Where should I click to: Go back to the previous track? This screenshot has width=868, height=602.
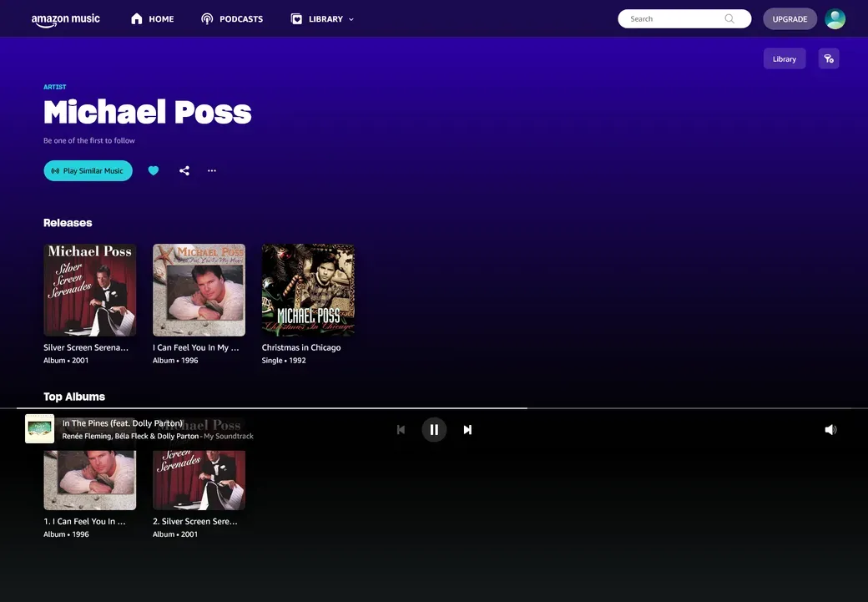coord(401,429)
